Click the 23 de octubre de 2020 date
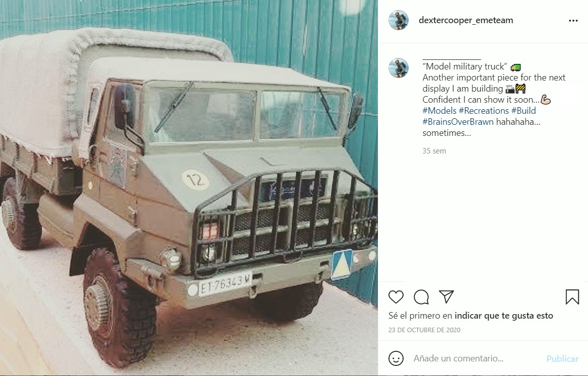 (x=424, y=330)
